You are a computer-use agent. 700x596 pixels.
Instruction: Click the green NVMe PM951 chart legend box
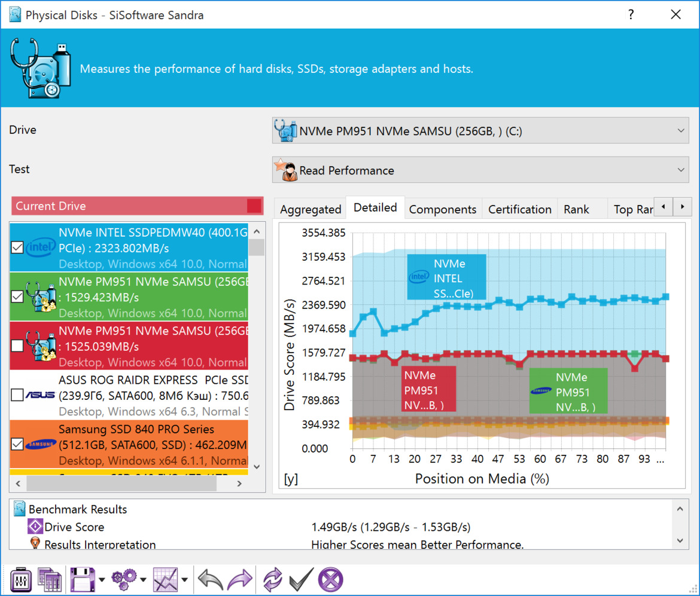coord(568,391)
